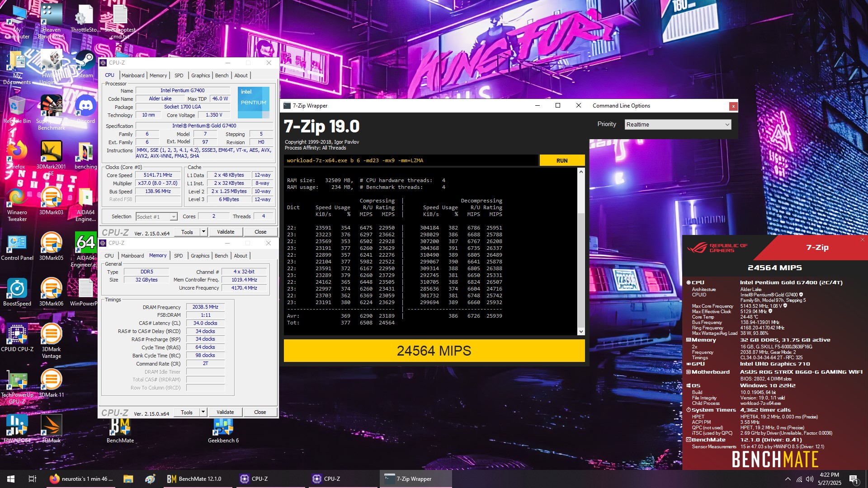Screen dimensions: 868x488
Task: Click the yellow RUN button
Action: 562,160
